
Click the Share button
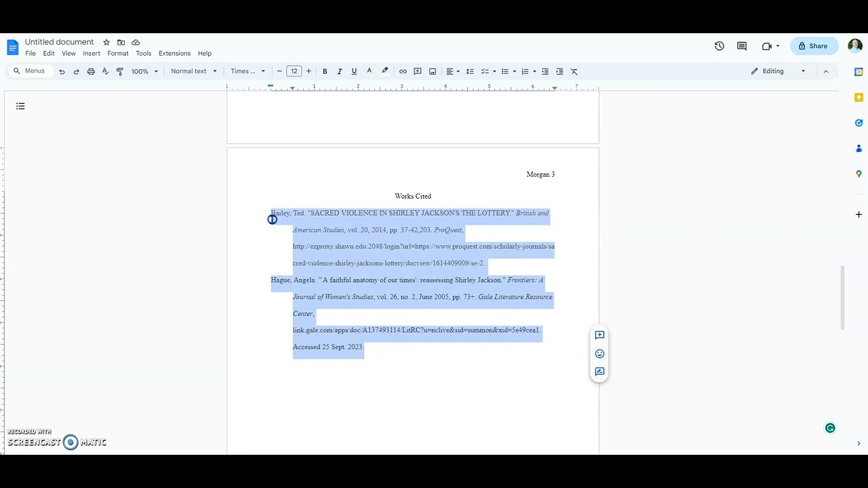pos(813,46)
